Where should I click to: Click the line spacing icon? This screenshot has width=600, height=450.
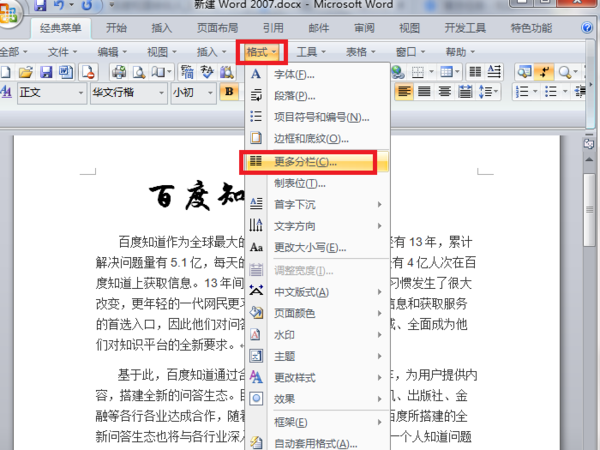pos(485,92)
